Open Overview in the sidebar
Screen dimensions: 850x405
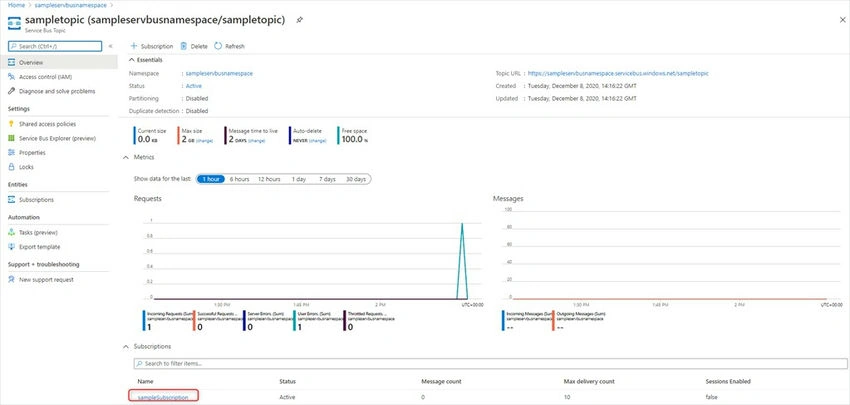point(31,63)
